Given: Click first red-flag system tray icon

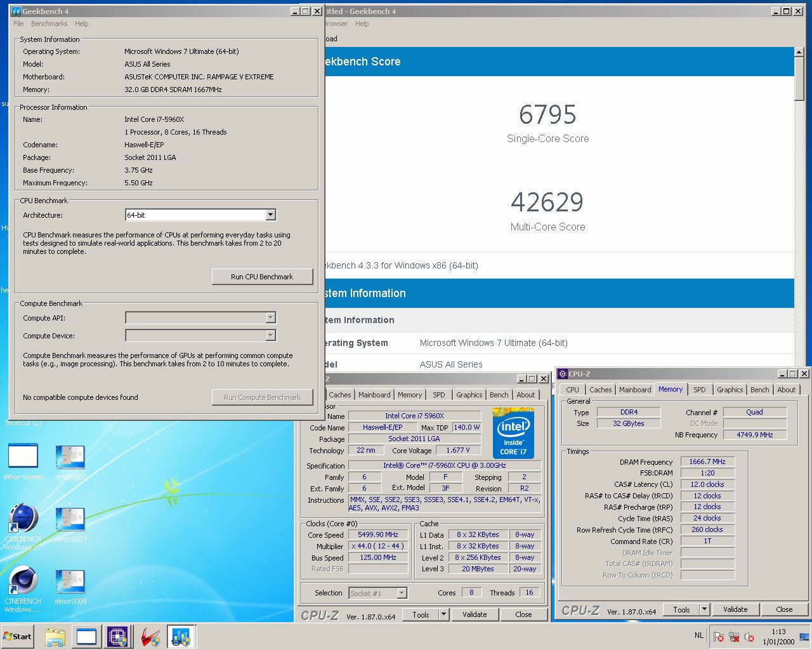Looking at the screenshot, I should tap(719, 637).
